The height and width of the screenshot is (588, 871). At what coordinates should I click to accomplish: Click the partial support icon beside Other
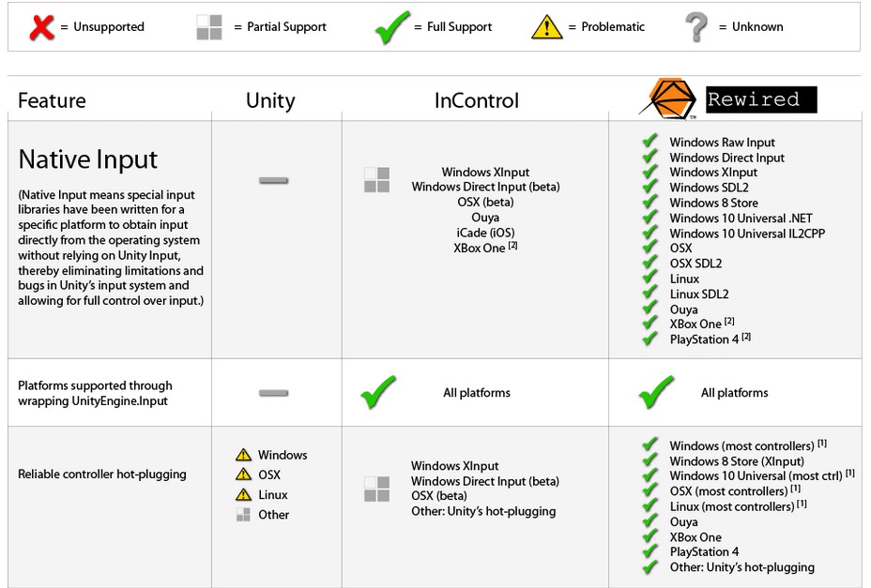(x=243, y=515)
